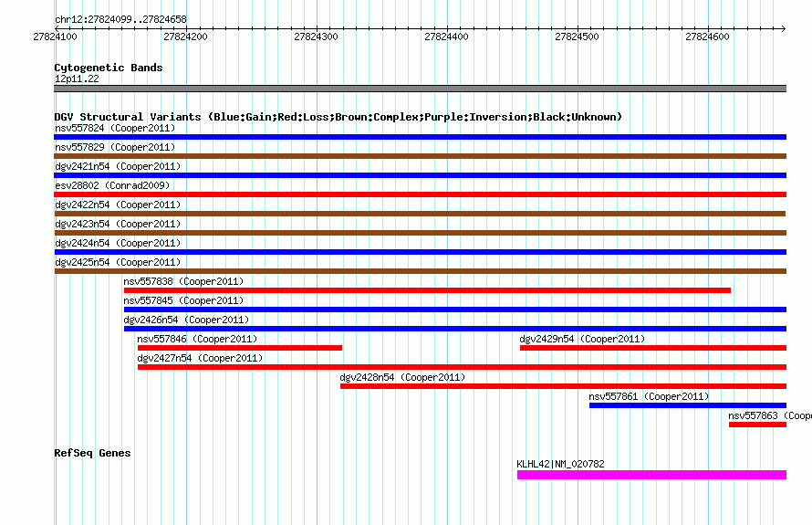Click the nsv557845 blue gain bar
This screenshot has height=525, width=812.
[455, 310]
